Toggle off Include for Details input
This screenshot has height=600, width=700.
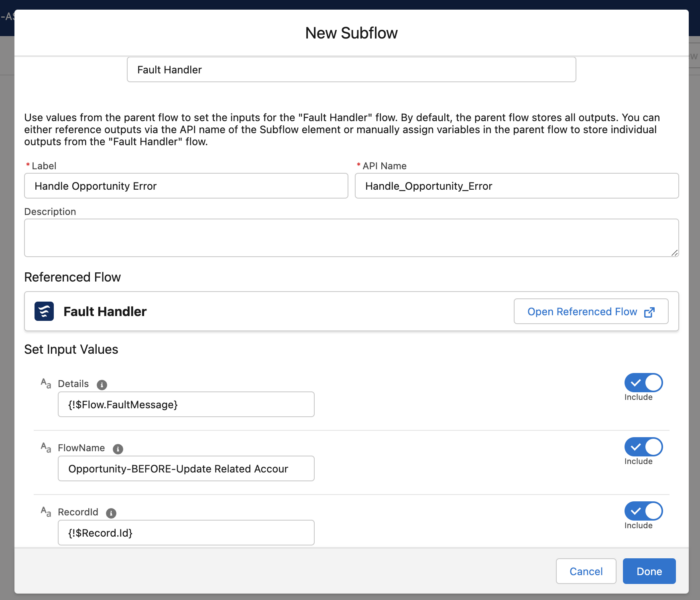coord(643,382)
